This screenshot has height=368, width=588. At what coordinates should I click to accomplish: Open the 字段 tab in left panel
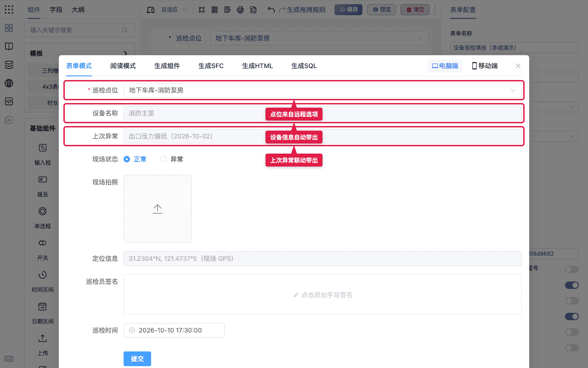(x=56, y=10)
